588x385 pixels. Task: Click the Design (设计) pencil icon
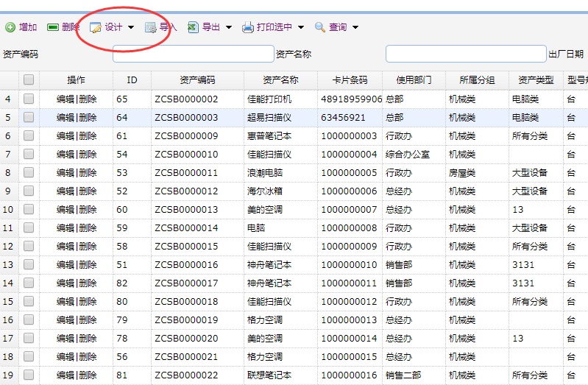coord(96,27)
